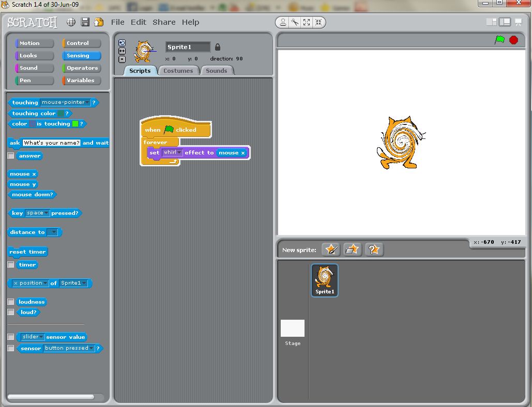
Task: Switch to the Sounds tab
Action: click(217, 70)
